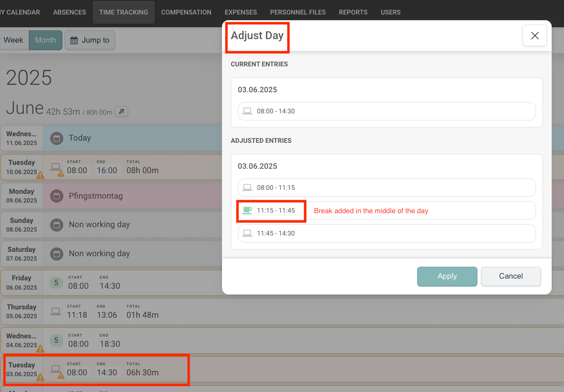Click laptop icon of adjusted entry 08:00 - 11:15
Viewport: 564px width, 392px height.
[247, 188]
